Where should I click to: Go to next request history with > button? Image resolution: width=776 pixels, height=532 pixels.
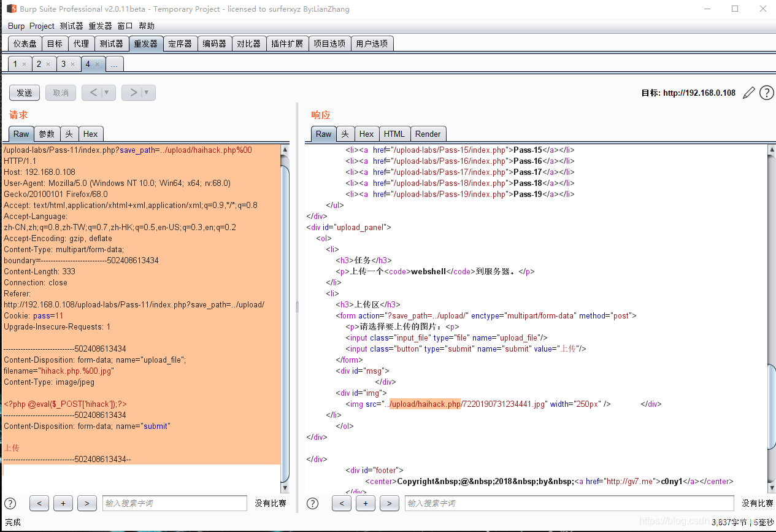tap(133, 93)
